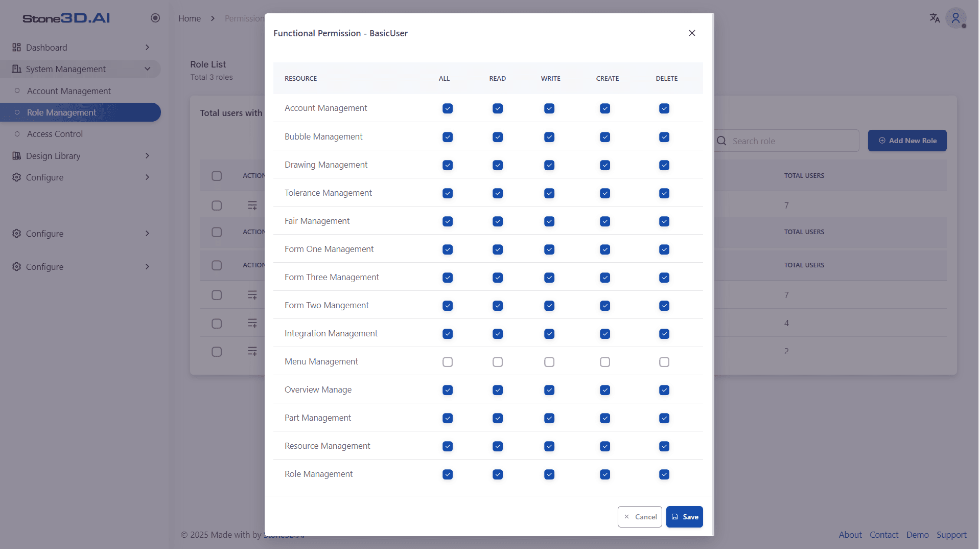Screen dimensions: 980x549
Task: Select the role row checkbox with 2 users
Action: [x=217, y=352]
